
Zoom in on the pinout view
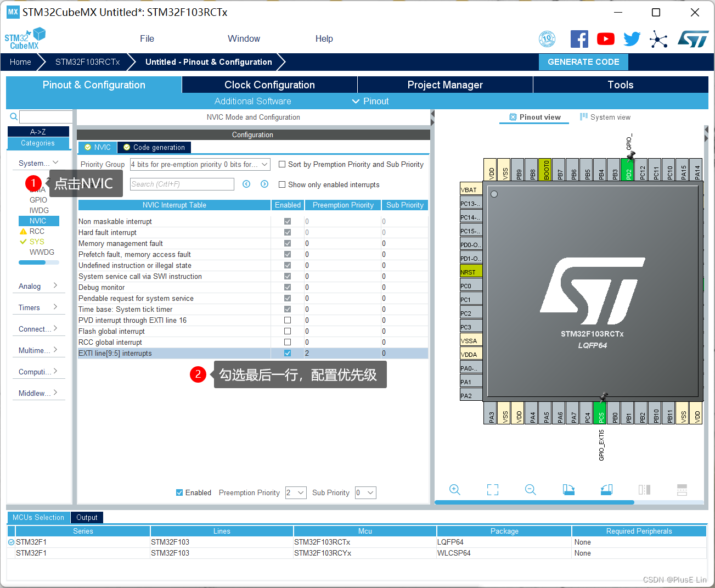(x=455, y=490)
